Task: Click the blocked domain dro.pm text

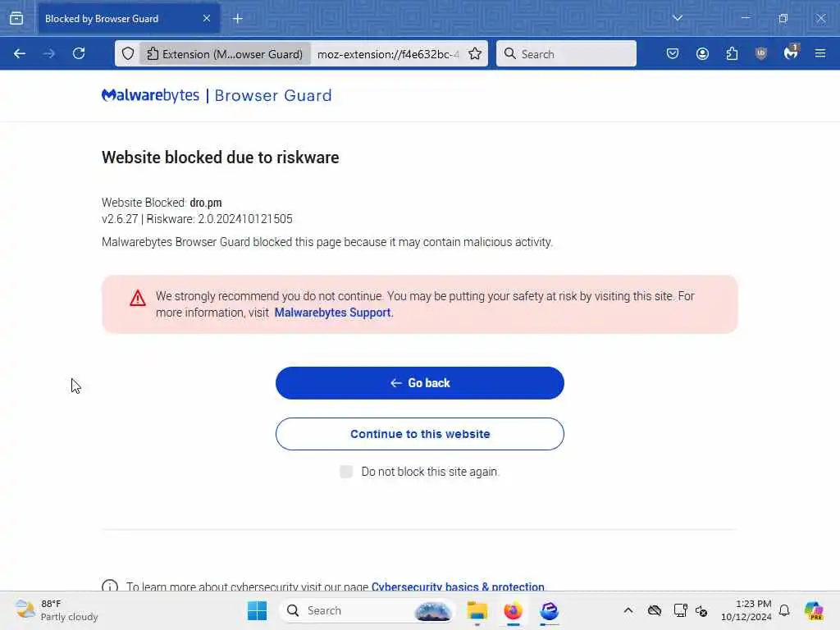Action: point(206,203)
